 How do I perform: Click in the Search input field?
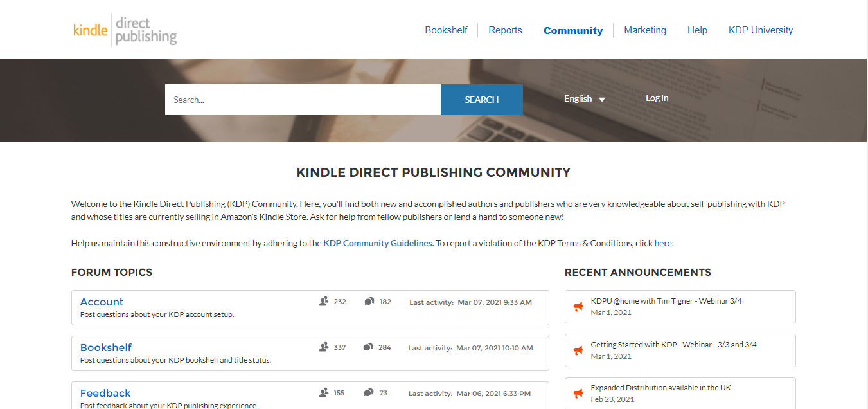[x=303, y=100]
